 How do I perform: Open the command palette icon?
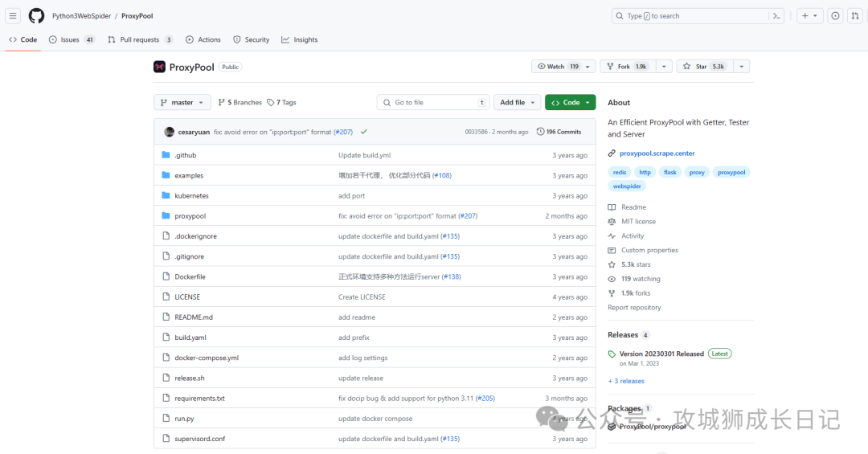point(776,16)
